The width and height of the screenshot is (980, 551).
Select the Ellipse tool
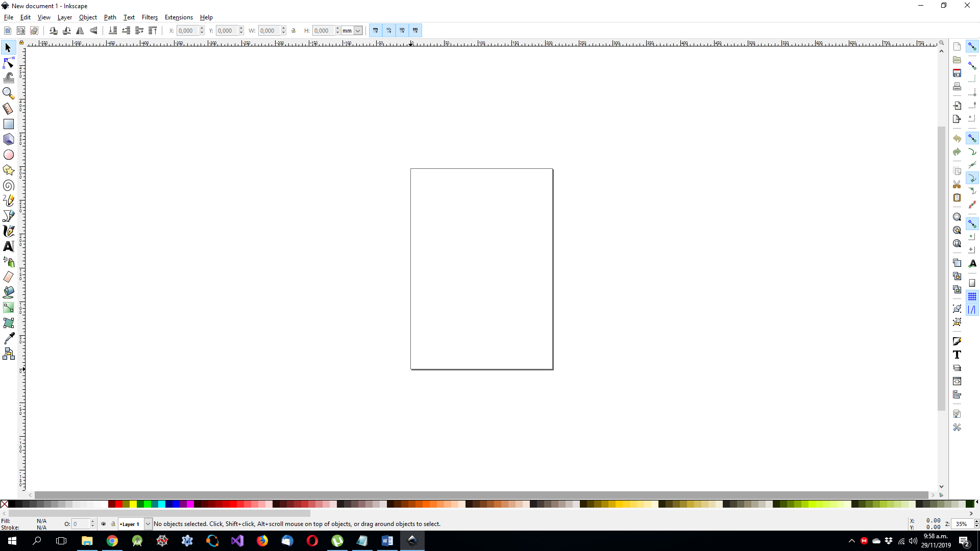(9, 155)
